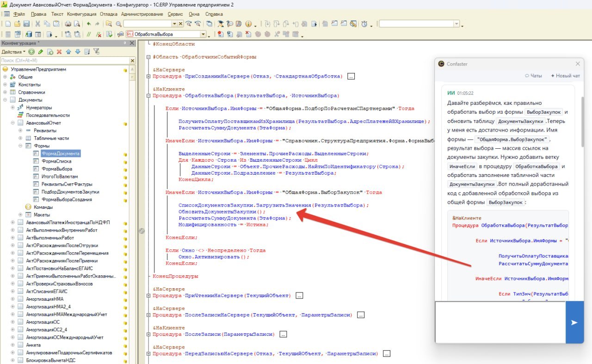Click the About info icon
The width and height of the screenshot is (592, 364).
click(248, 24)
